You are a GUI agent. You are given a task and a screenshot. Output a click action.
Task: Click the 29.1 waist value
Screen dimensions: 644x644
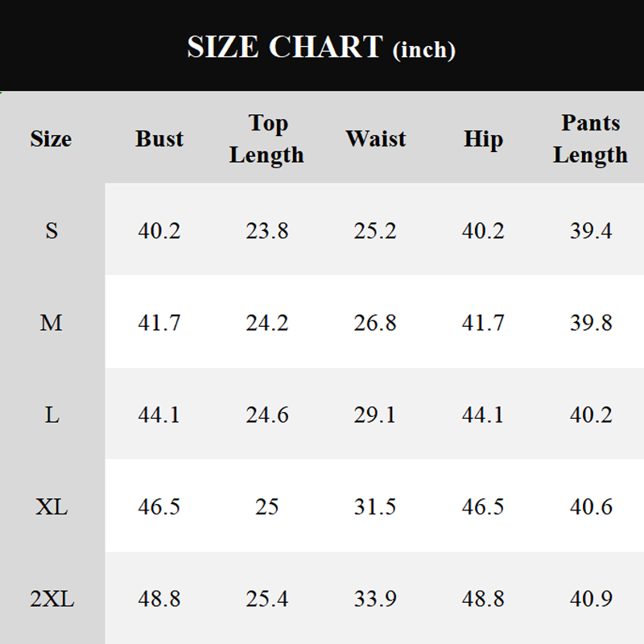[375, 415]
